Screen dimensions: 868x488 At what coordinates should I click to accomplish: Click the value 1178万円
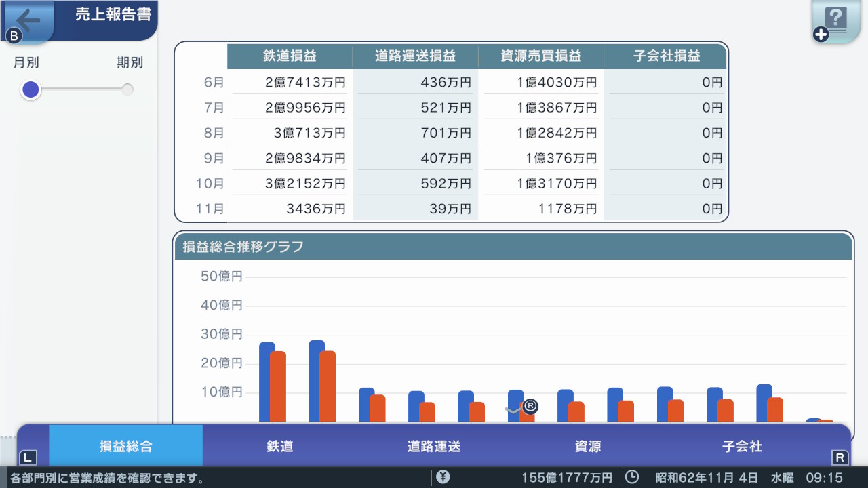click(x=568, y=209)
